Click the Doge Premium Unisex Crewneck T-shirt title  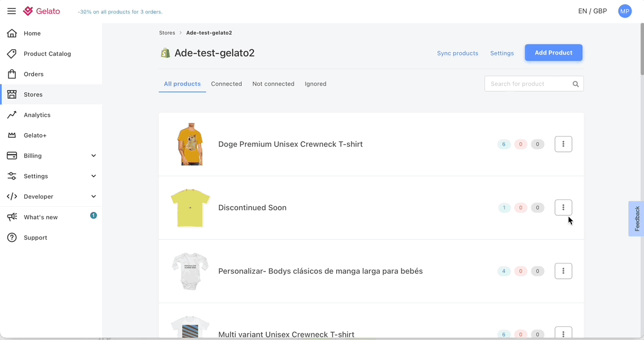pyautogui.click(x=290, y=144)
